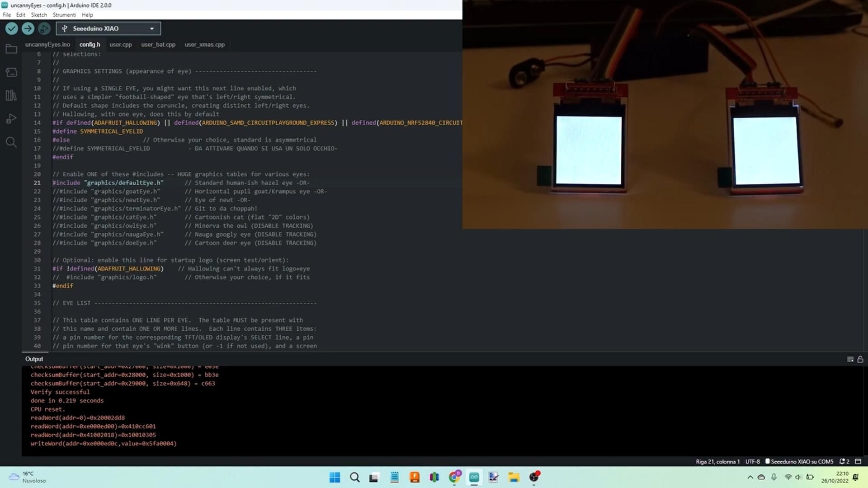Click the microphone tray icon
The height and width of the screenshot is (488, 868).
[x=774, y=477]
